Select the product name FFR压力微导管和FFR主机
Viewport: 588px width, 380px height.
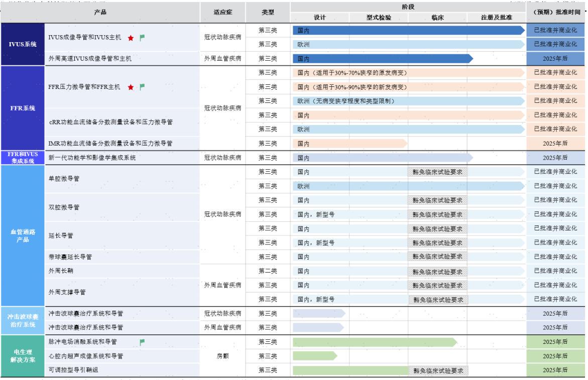pos(84,87)
